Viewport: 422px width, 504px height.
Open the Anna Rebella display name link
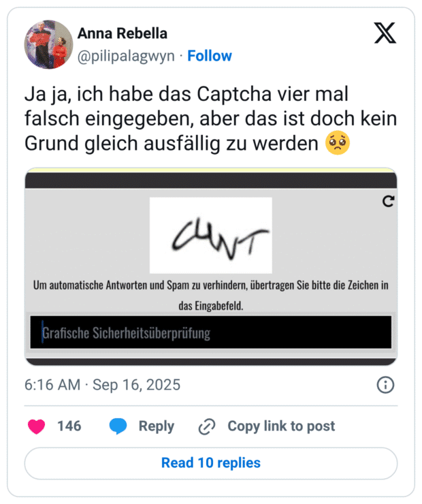click(x=123, y=33)
